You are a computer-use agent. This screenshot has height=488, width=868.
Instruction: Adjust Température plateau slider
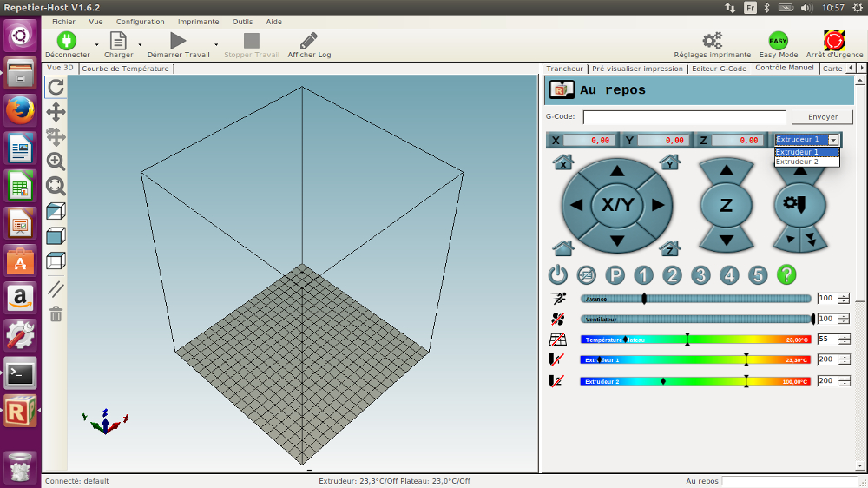click(x=696, y=340)
